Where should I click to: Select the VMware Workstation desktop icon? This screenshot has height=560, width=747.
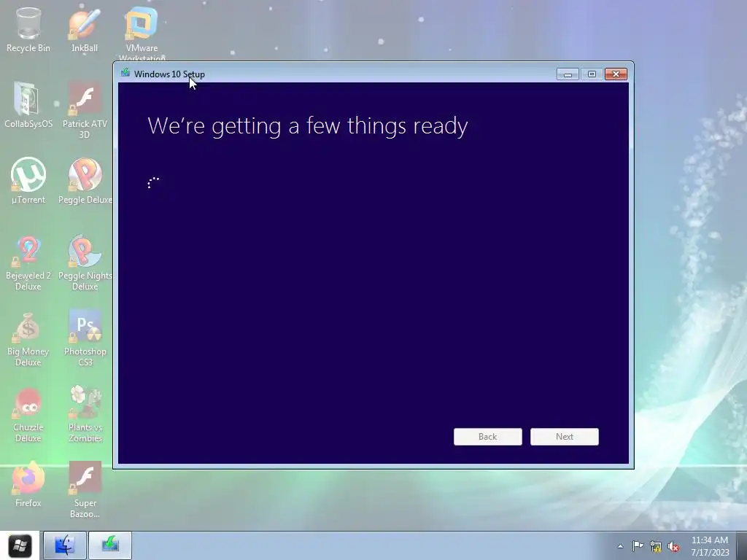(142, 34)
